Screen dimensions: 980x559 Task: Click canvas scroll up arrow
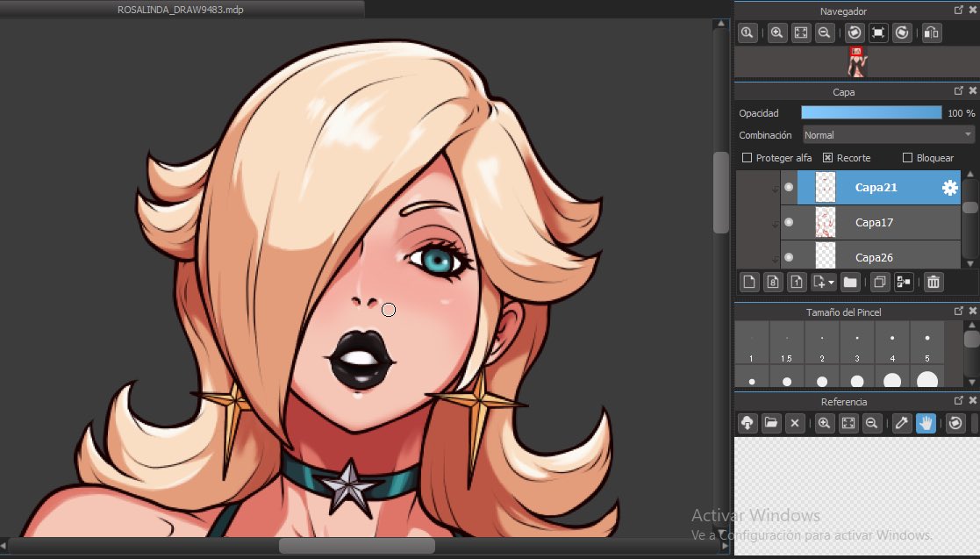click(720, 24)
